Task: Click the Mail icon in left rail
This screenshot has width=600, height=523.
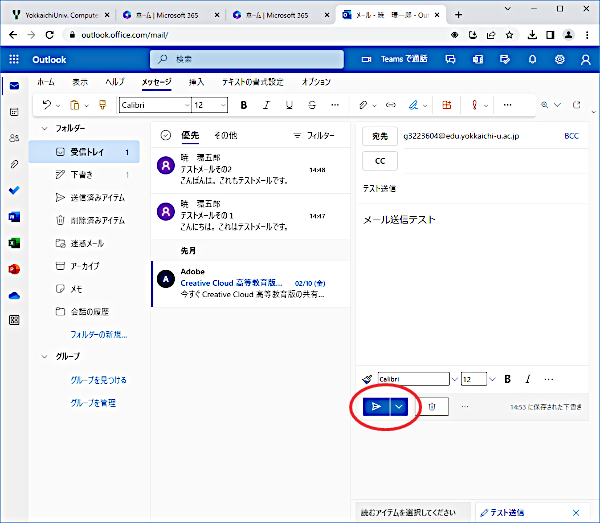Action: 14,85
